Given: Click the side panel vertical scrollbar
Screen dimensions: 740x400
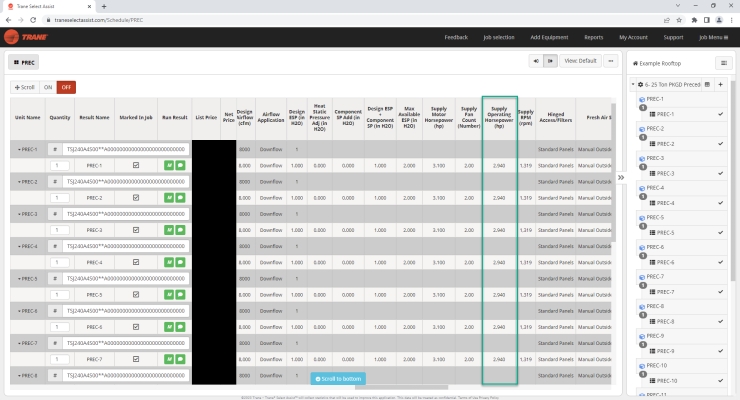Looking at the screenshot, I should 733,182.
